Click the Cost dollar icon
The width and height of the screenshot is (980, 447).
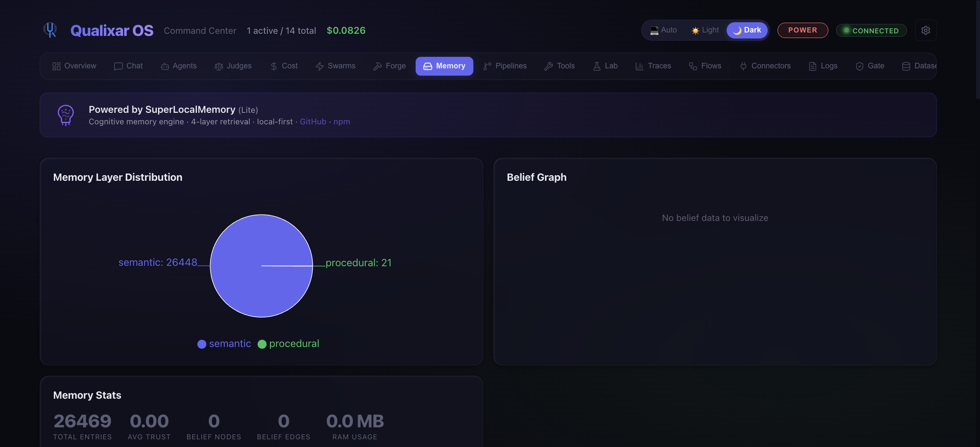coord(274,66)
